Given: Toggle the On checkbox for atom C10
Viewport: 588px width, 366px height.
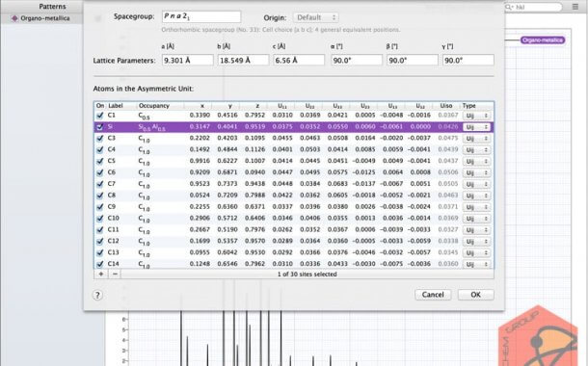Looking at the screenshot, I should click(99, 219).
